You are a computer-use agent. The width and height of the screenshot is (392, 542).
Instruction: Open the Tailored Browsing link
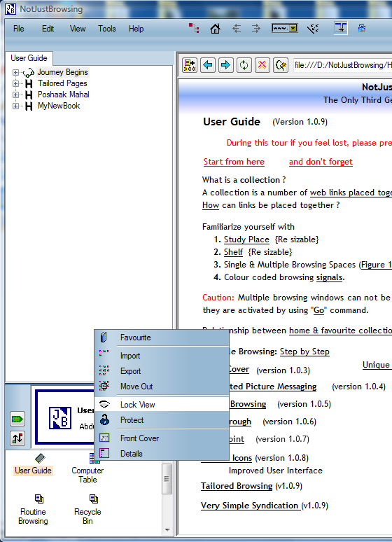click(x=237, y=486)
